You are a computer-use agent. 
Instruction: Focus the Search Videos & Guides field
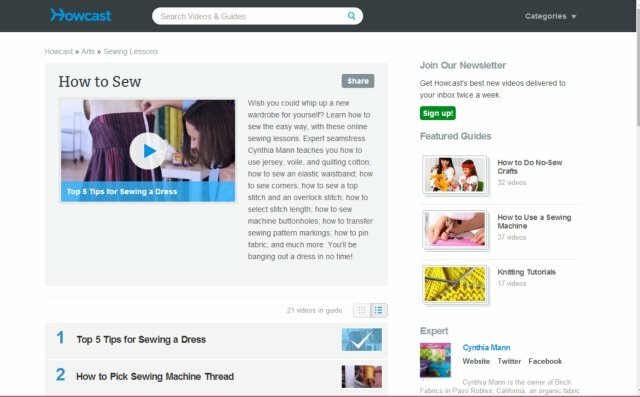257,16
